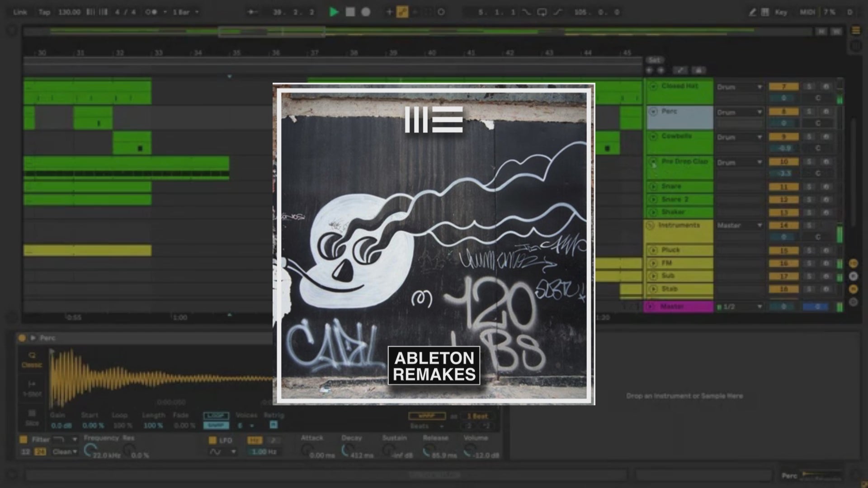Enable Key map mode

(x=781, y=12)
